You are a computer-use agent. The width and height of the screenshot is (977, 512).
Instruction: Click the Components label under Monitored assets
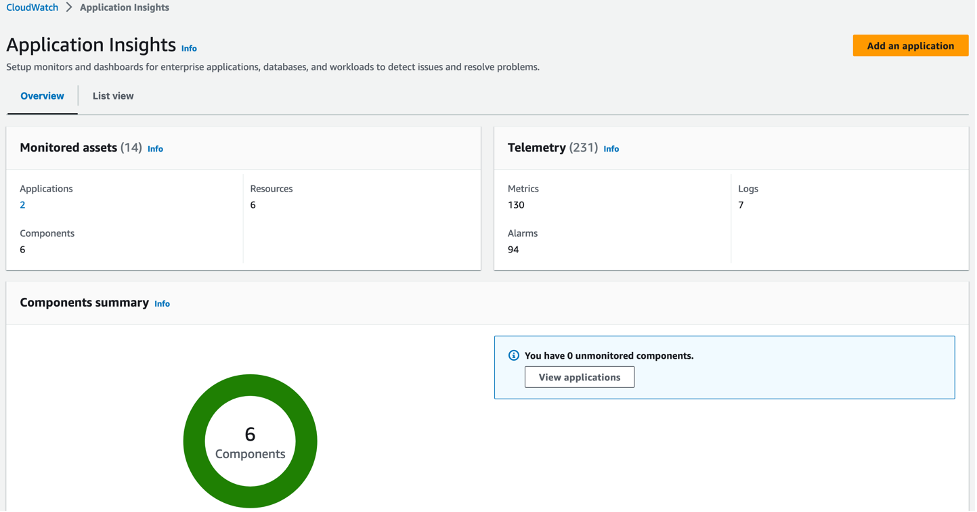pos(47,234)
